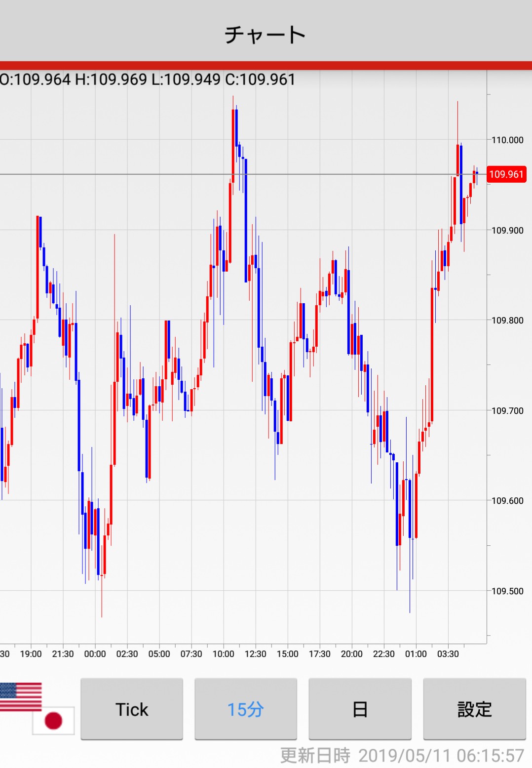Click the 更新日時 update timestamp text
Screen dimensions: 532x768
(402, 756)
